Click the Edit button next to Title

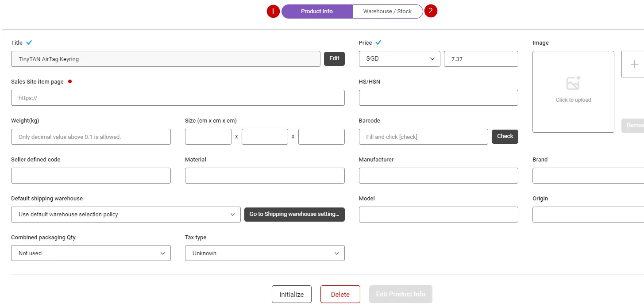coord(334,59)
